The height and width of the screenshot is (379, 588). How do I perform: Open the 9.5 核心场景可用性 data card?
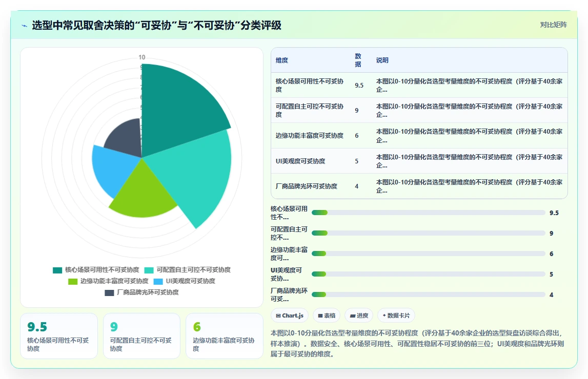(59, 336)
